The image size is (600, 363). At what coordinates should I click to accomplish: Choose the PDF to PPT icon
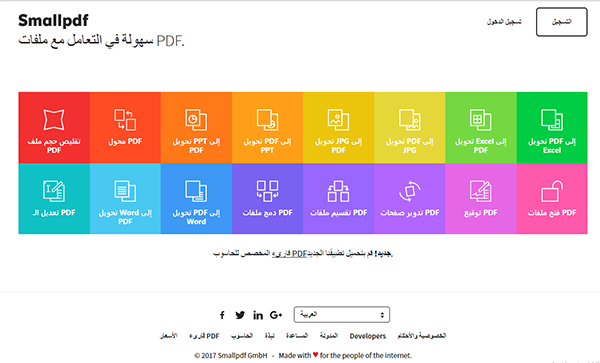point(267,119)
